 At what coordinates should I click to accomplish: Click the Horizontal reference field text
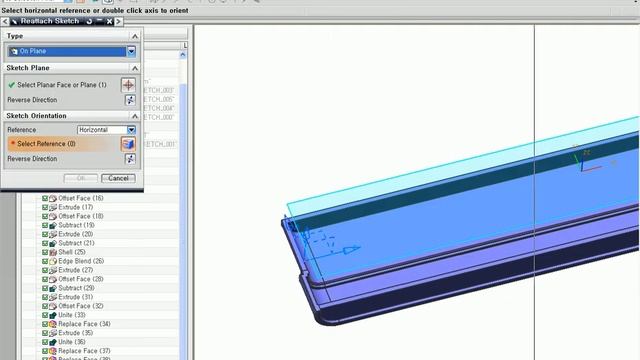[93, 130]
